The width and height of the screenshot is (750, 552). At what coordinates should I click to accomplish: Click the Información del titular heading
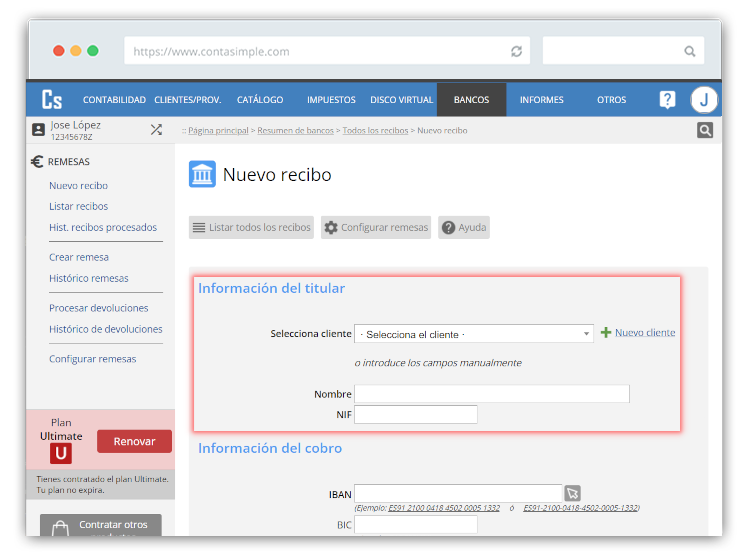point(271,288)
